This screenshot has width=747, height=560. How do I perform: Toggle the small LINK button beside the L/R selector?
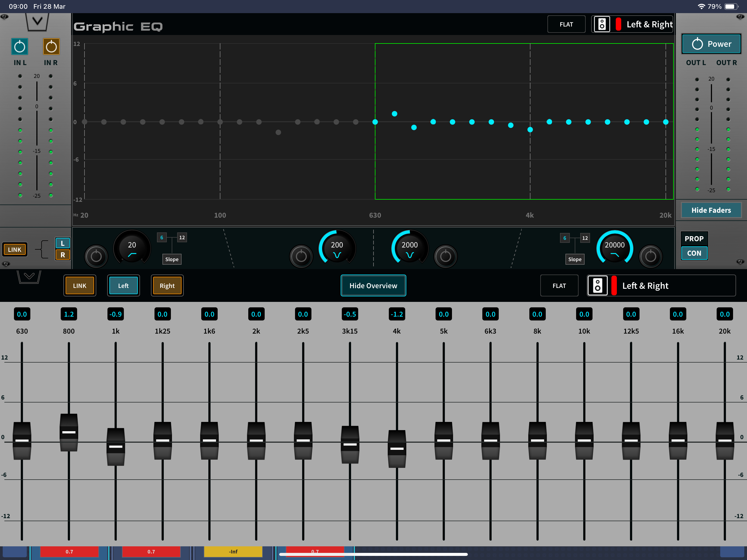click(x=14, y=250)
